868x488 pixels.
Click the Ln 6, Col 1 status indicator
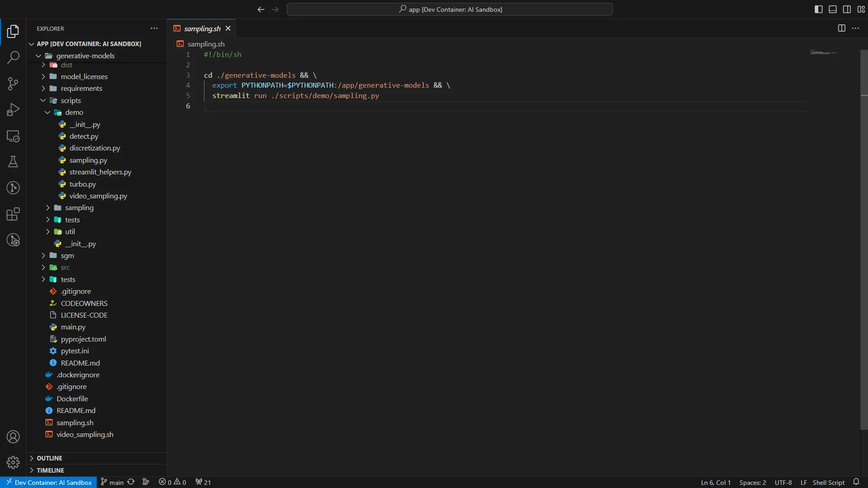tap(715, 482)
